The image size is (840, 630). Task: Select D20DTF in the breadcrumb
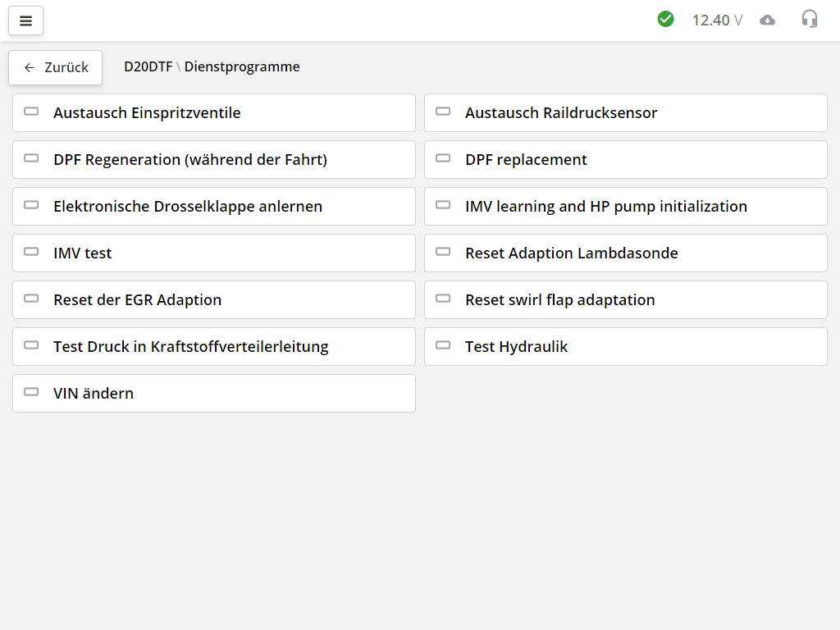tap(147, 66)
